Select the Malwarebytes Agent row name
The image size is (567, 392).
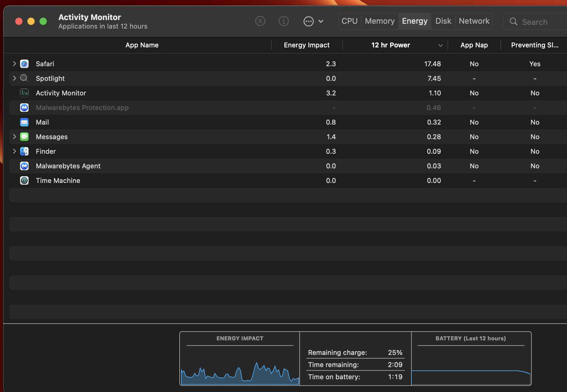click(x=68, y=166)
